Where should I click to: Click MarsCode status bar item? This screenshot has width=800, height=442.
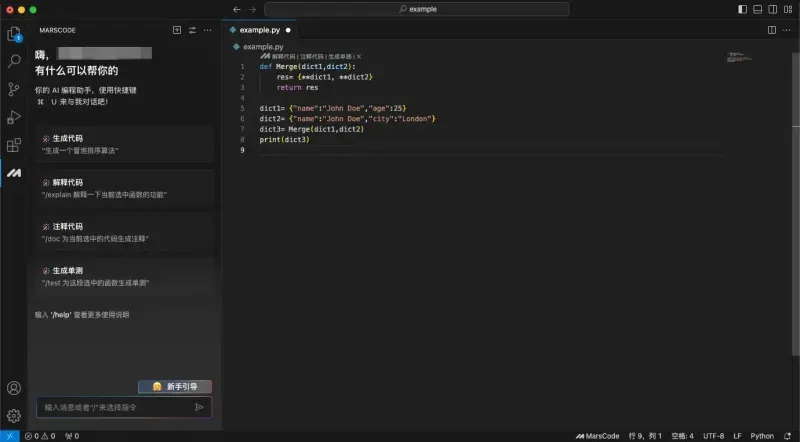(597, 436)
